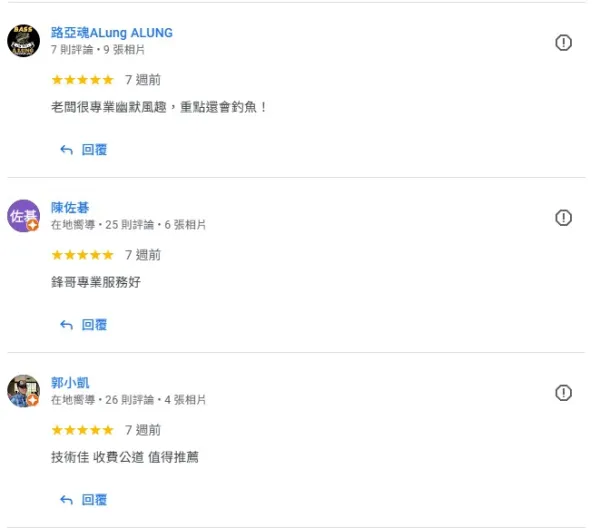
Task: Open 郭小凱's profile photo
Action: (23, 391)
